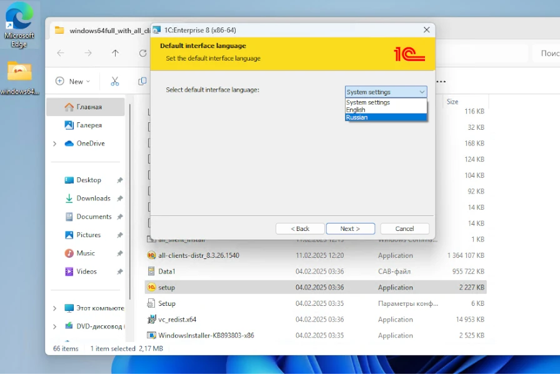Close the 1C:Enterprise 8 installer dialog

(426, 30)
